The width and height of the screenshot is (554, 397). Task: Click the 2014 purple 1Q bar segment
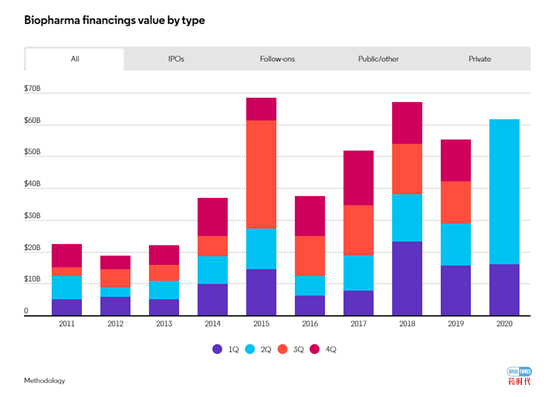(x=212, y=300)
